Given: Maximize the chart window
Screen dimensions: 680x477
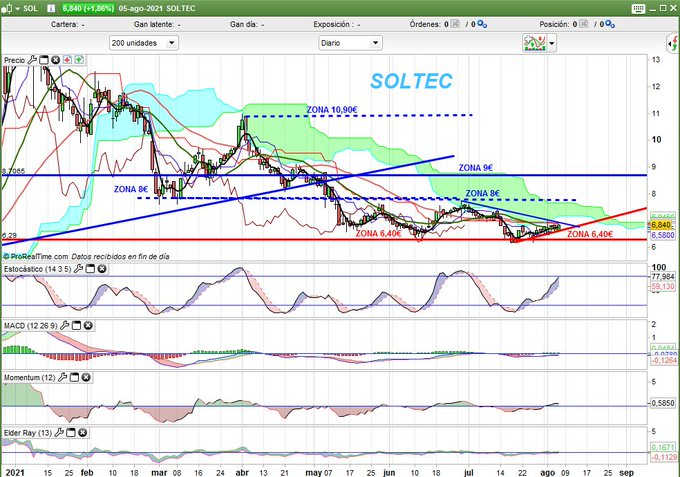Looking at the screenshot, I should 663,8.
